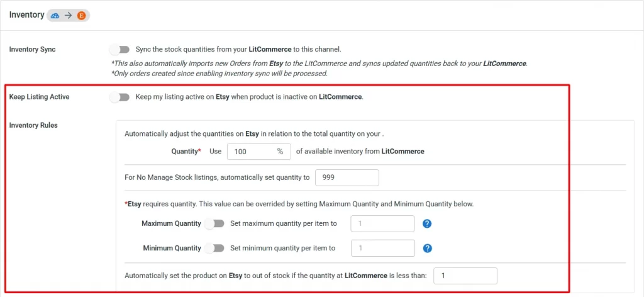This screenshot has width=644, height=297.
Task: Click text "Keep my listing active on Etsy"
Action: pos(183,98)
